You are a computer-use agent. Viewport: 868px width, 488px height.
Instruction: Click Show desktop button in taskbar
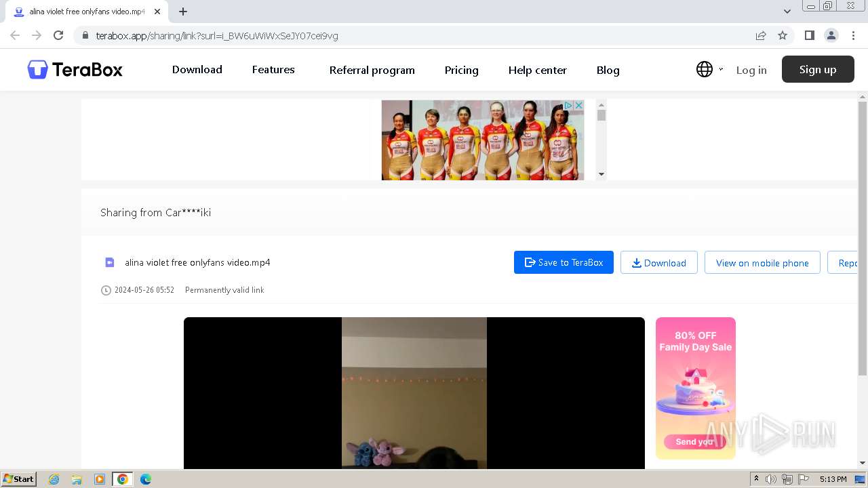pos(860,479)
